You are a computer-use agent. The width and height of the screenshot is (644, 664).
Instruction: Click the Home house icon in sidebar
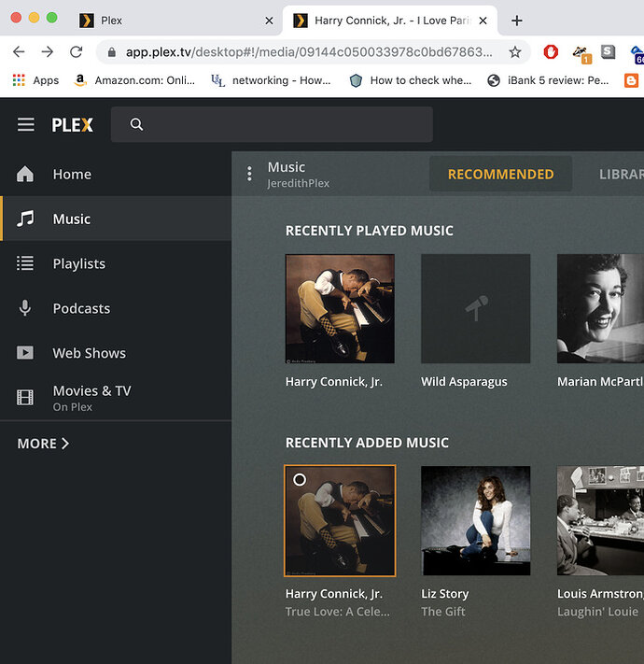pos(25,174)
